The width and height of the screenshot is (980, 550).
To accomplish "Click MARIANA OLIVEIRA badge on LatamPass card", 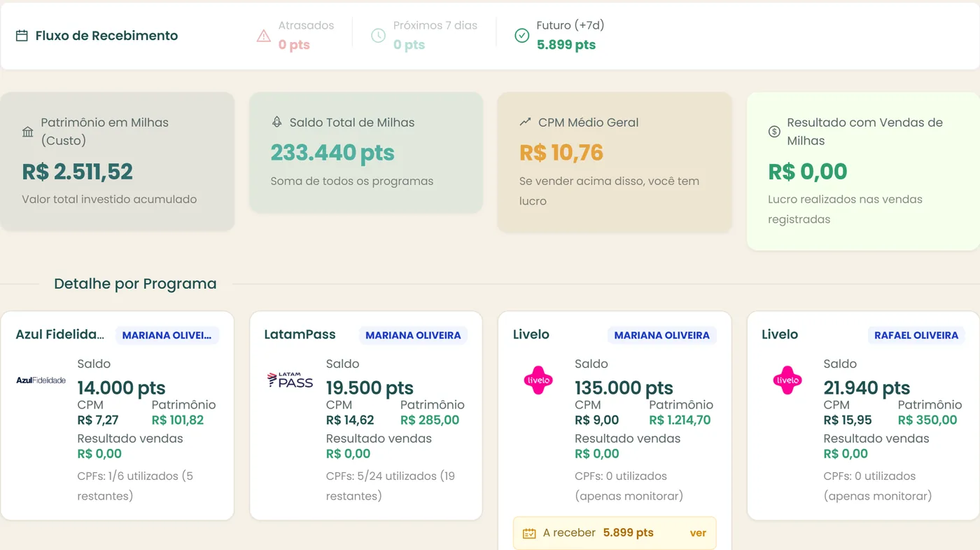I will point(413,336).
